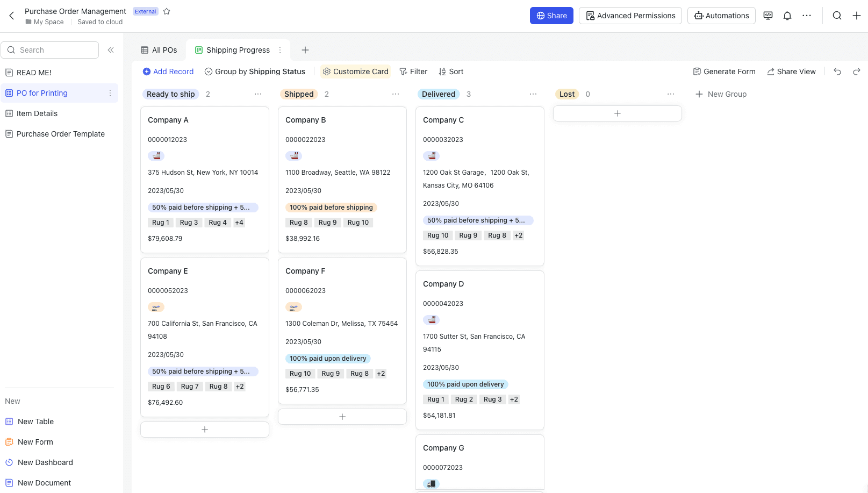Image resolution: width=868 pixels, height=493 pixels.
Task: Add a new view tab
Action: click(x=305, y=50)
